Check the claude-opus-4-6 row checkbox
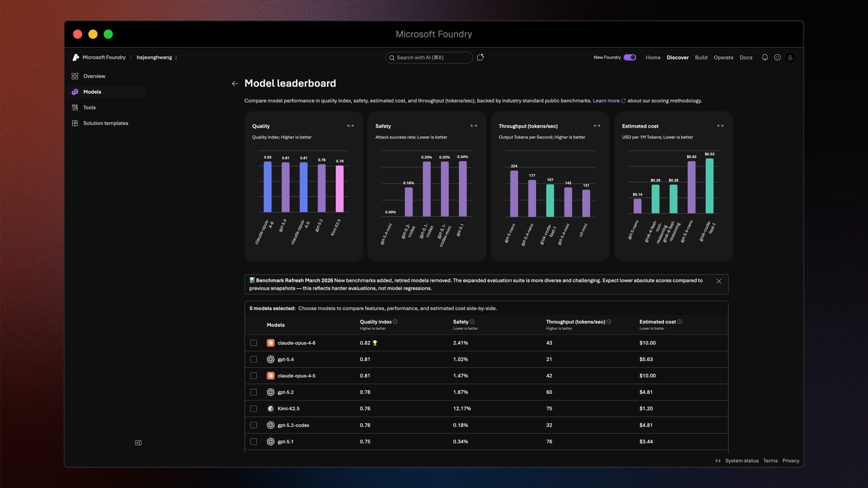 tap(253, 343)
